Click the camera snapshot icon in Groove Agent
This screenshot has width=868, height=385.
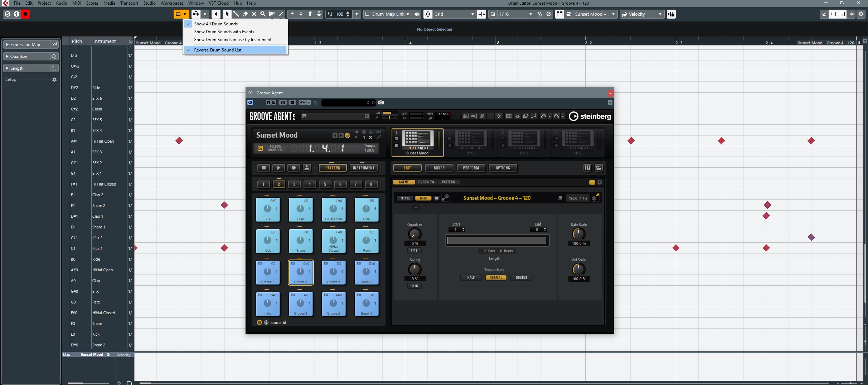[x=381, y=103]
